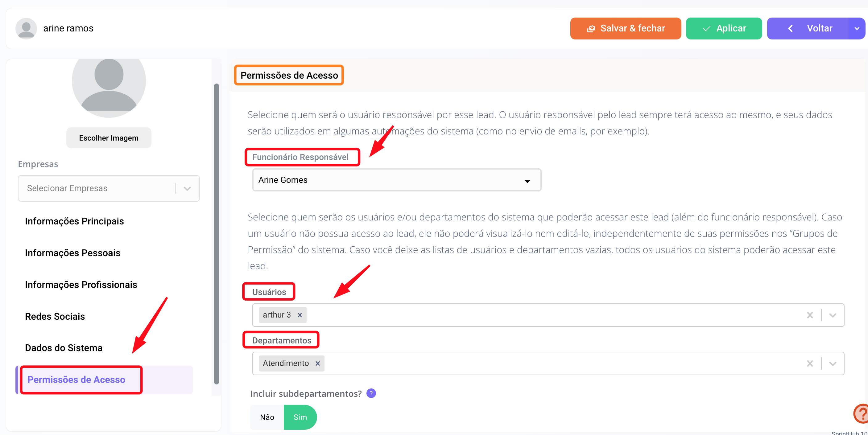Open the Voltar button dropdown arrow
The width and height of the screenshot is (868, 435).
pos(857,28)
